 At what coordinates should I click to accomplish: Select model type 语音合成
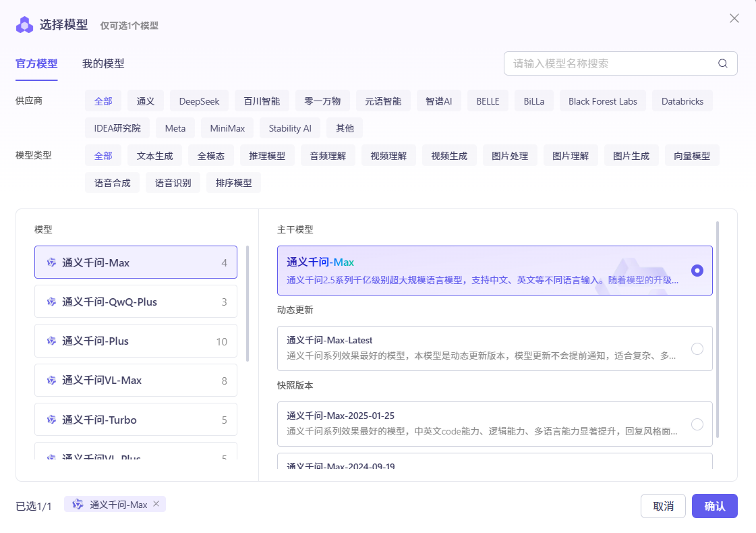pos(113,182)
